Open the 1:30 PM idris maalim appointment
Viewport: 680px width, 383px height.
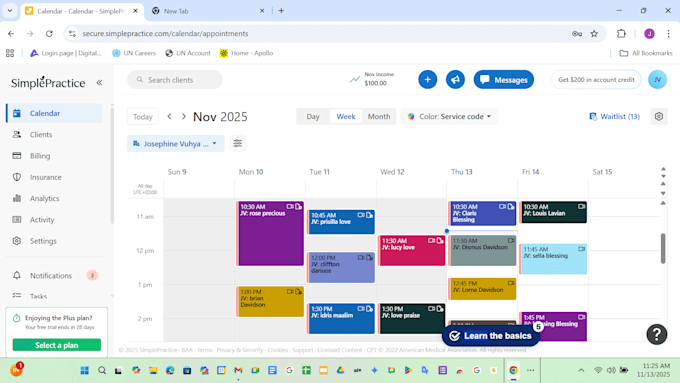tap(341, 318)
